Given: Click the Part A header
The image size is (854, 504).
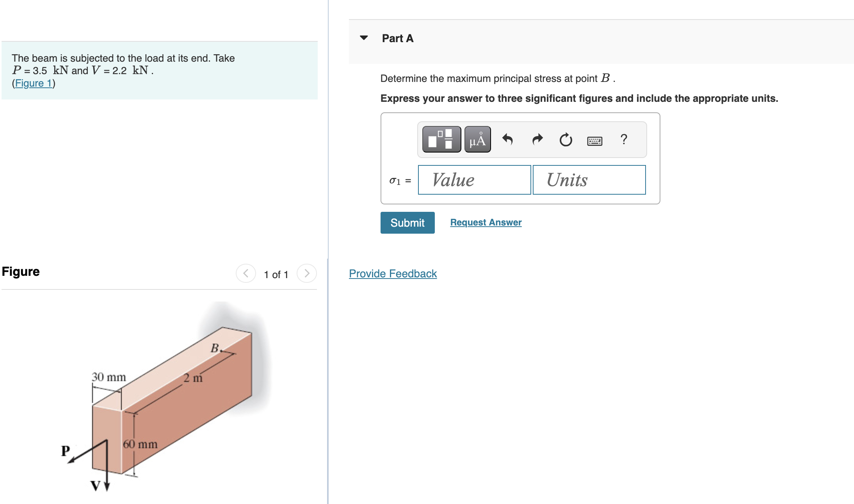Looking at the screenshot, I should coord(397,38).
